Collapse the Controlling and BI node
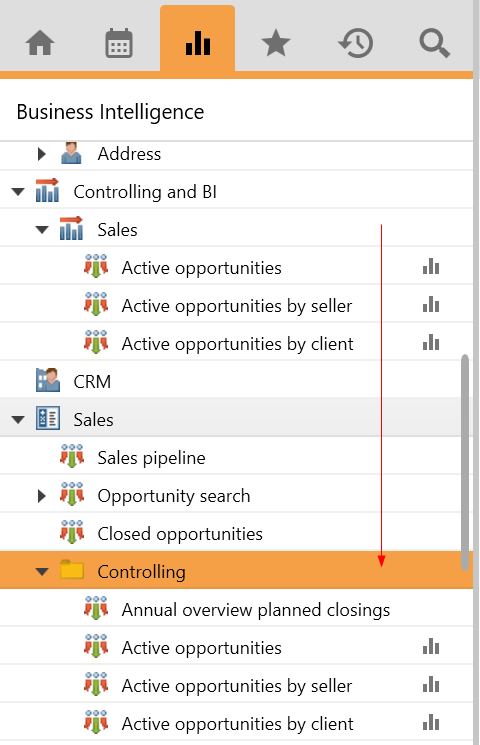480x745 pixels. 18,192
